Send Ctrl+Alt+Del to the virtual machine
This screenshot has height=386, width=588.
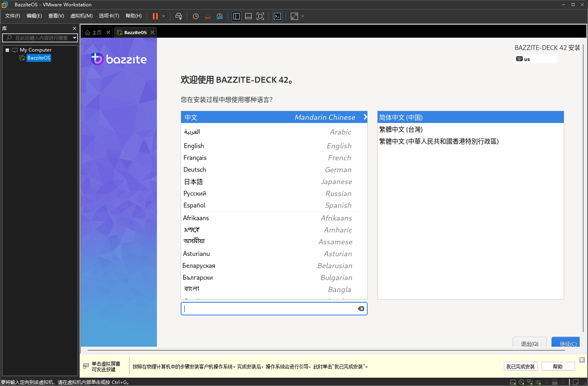[179, 16]
